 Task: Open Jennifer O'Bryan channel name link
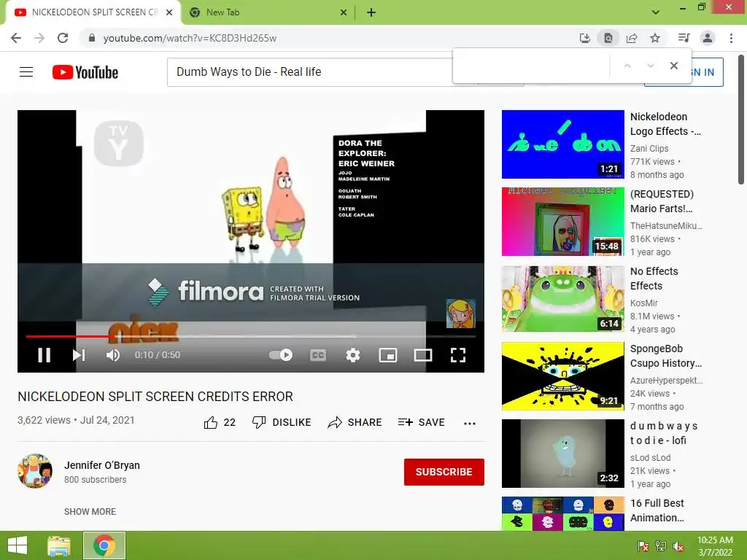click(102, 465)
